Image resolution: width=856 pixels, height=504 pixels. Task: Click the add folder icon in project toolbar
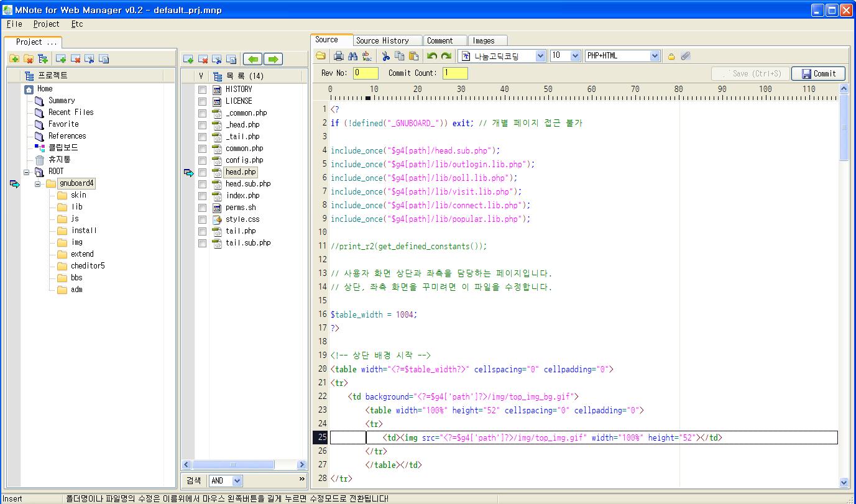point(14,59)
